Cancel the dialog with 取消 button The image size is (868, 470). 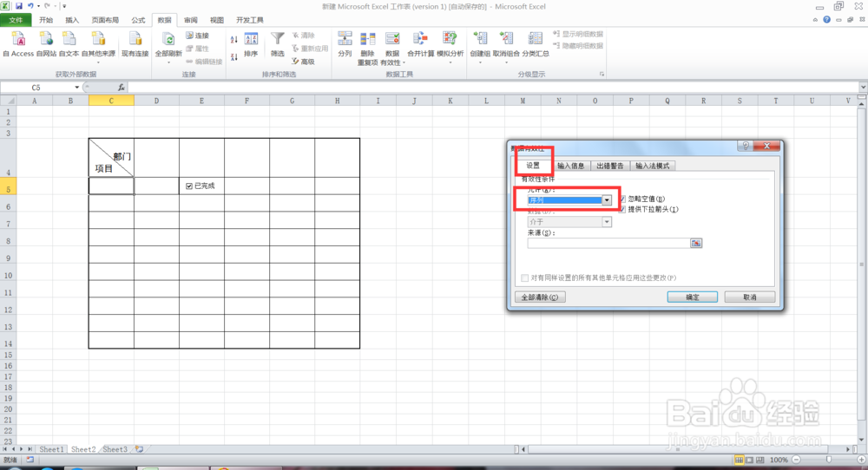tap(750, 297)
